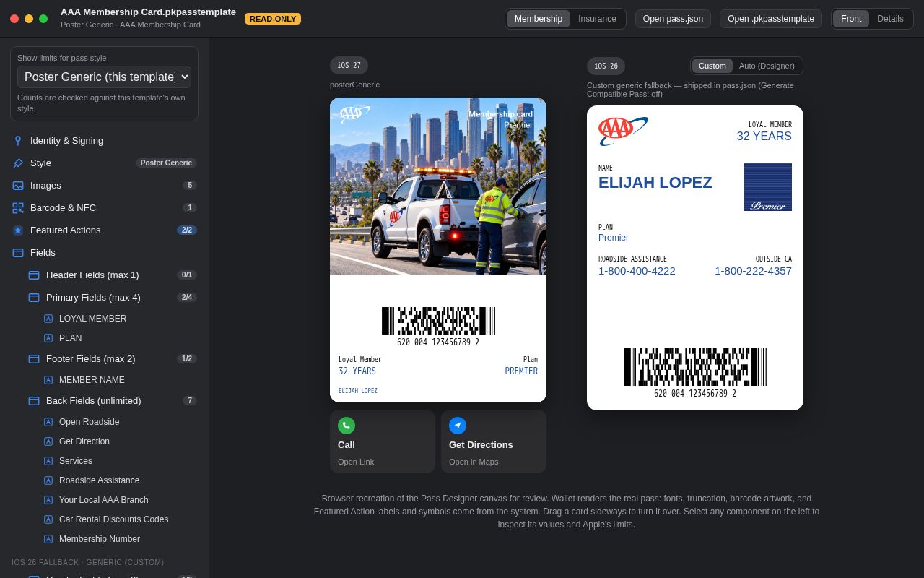This screenshot has height=578, width=924.
Task: Switch to the Membership pass
Action: (539, 19)
